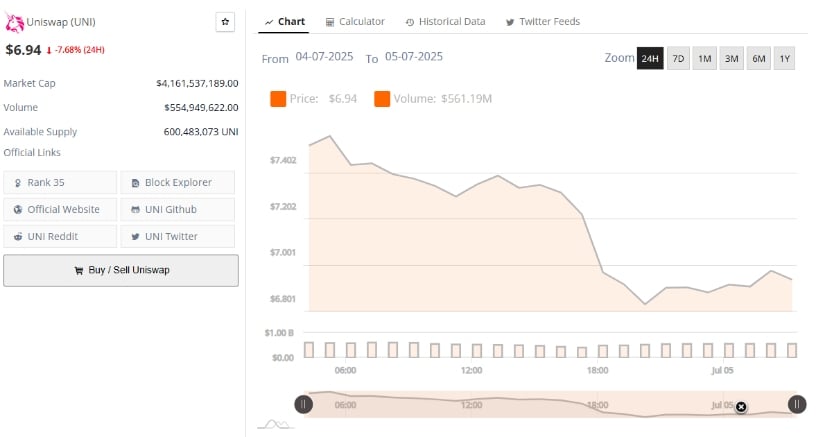Image resolution: width=825 pixels, height=437 pixels.
Task: Open the Historical Data tab
Action: (446, 22)
